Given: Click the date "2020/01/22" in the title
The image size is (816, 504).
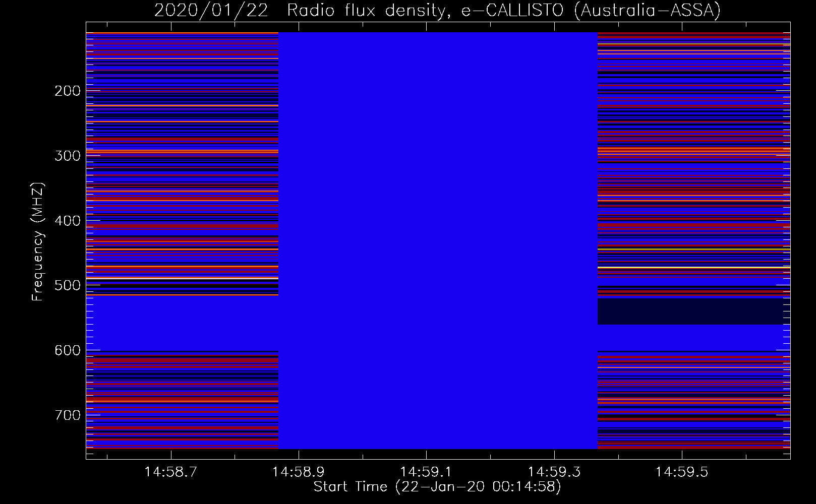Looking at the screenshot, I should coord(211,11).
